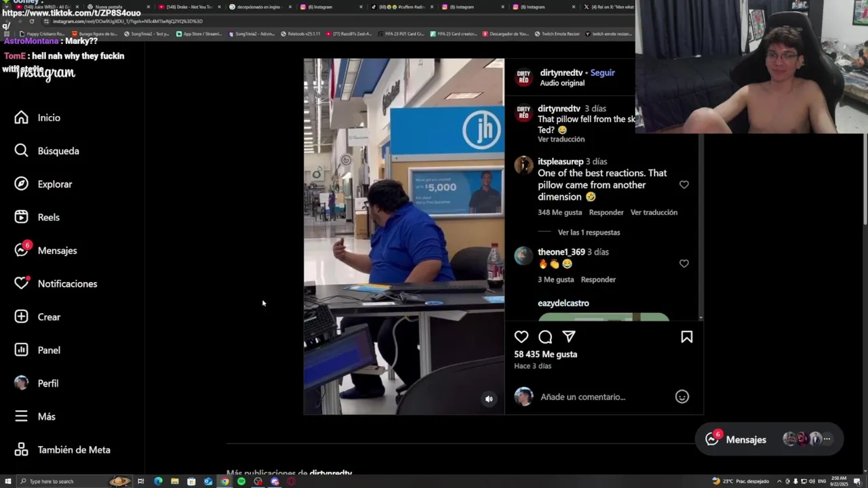This screenshot has height=488, width=868.
Task: Select Crear to make a new post
Action: point(38,317)
